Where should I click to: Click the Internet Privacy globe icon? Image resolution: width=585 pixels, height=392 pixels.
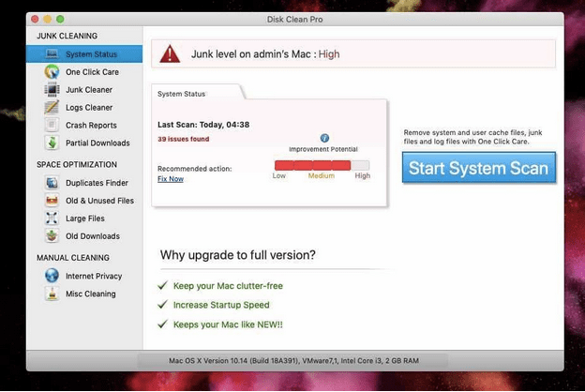coord(52,276)
